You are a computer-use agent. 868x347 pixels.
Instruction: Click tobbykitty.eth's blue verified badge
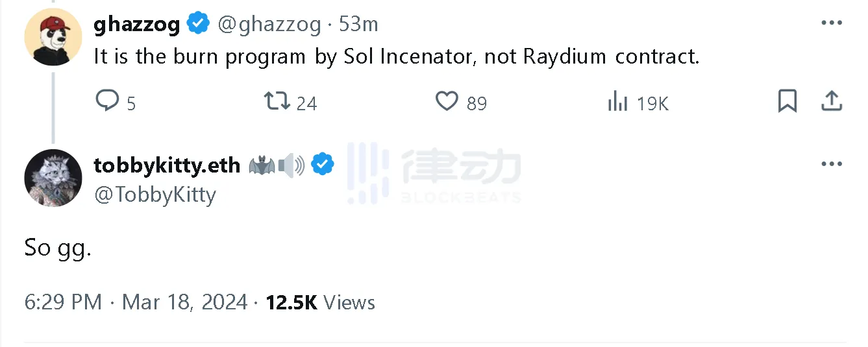pos(323,165)
